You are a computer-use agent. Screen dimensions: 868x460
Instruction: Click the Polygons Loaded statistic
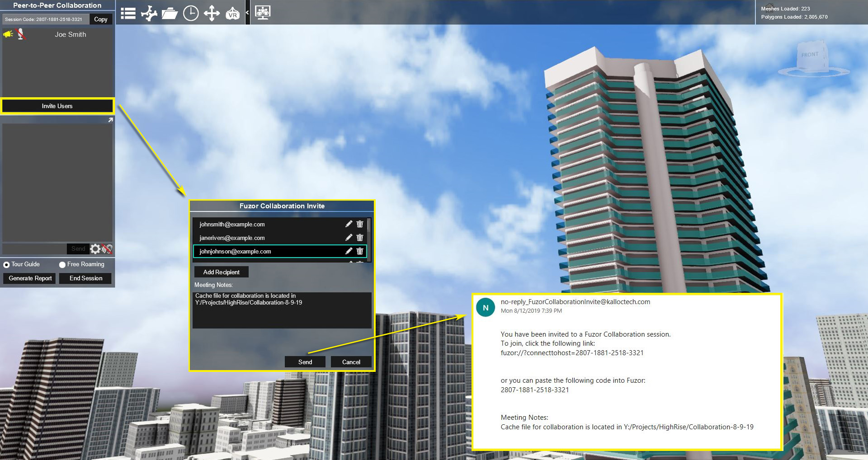pyautogui.click(x=794, y=17)
